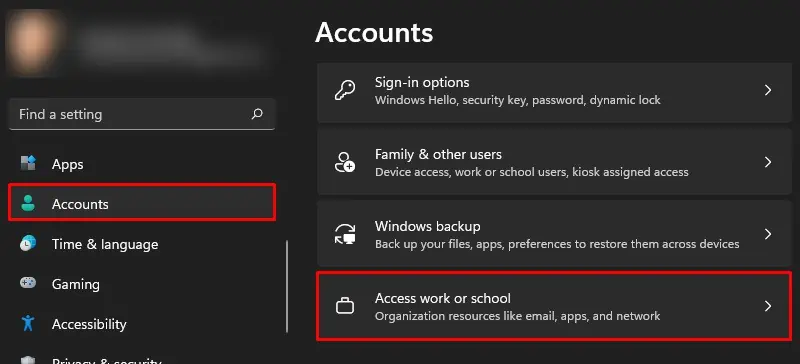Click text 'Organization resources like email, apps, and network'

tap(517, 316)
